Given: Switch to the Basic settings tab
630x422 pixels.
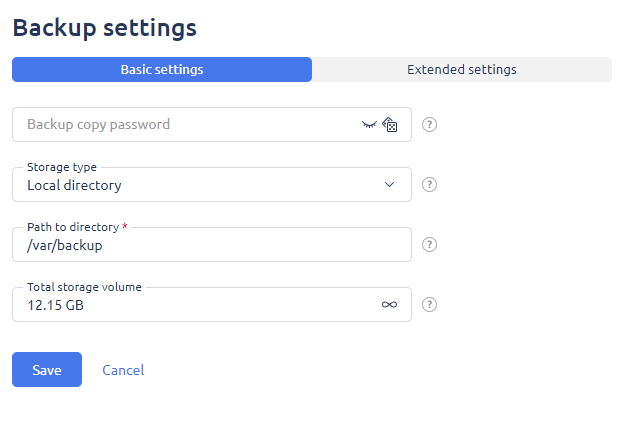Looking at the screenshot, I should (162, 70).
